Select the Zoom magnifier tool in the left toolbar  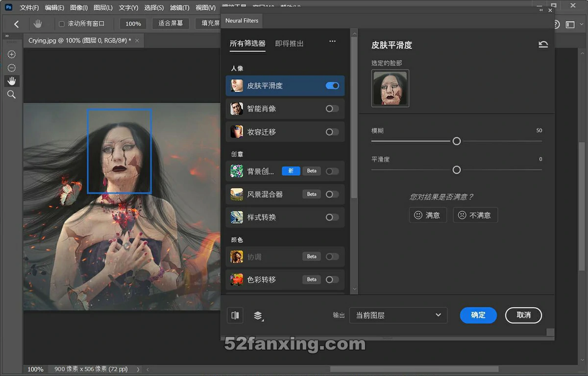tap(11, 94)
